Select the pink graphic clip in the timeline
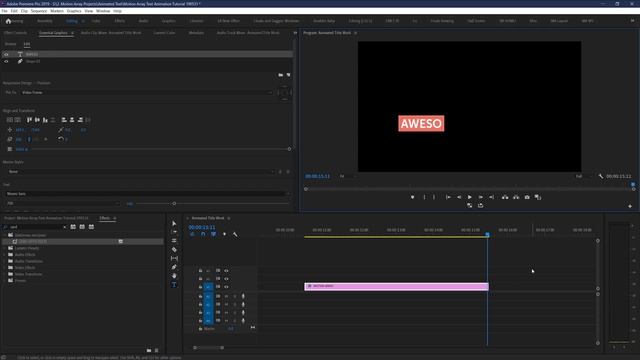640x360 pixels. (x=396, y=286)
